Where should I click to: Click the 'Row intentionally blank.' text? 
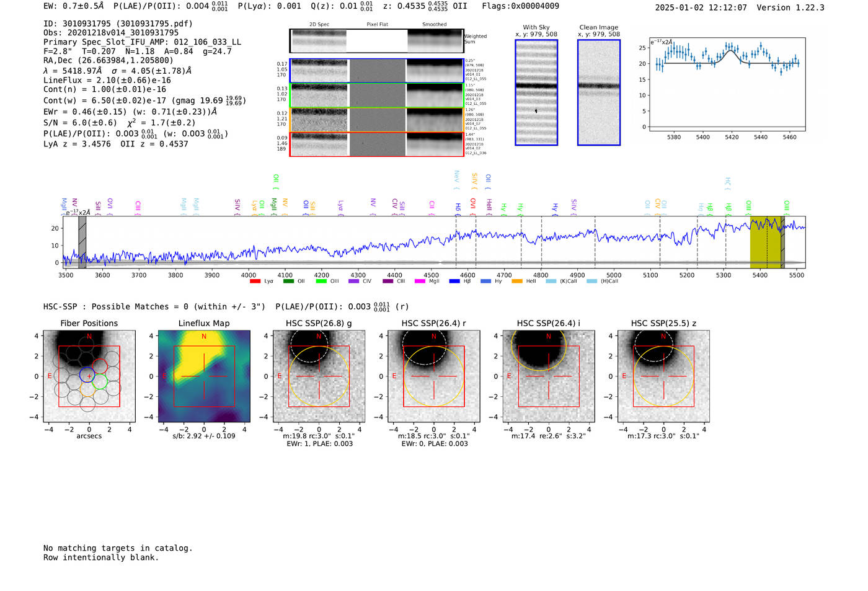tap(101, 558)
